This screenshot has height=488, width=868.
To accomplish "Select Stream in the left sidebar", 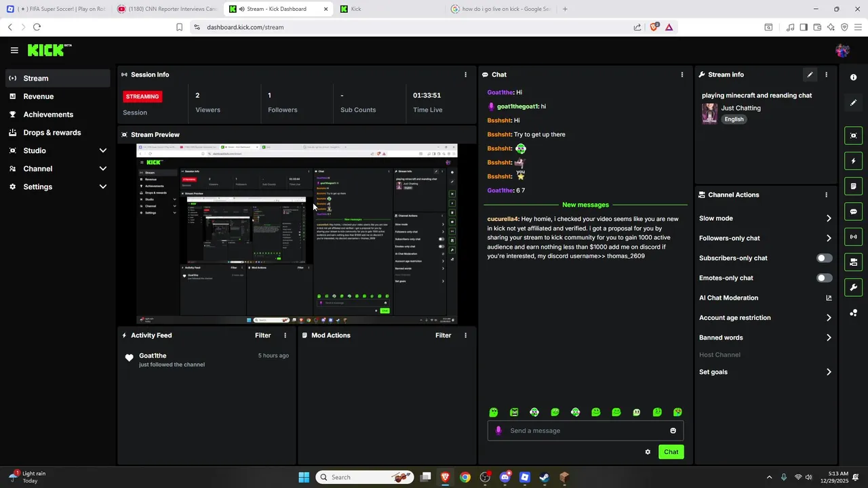I will point(58,78).
